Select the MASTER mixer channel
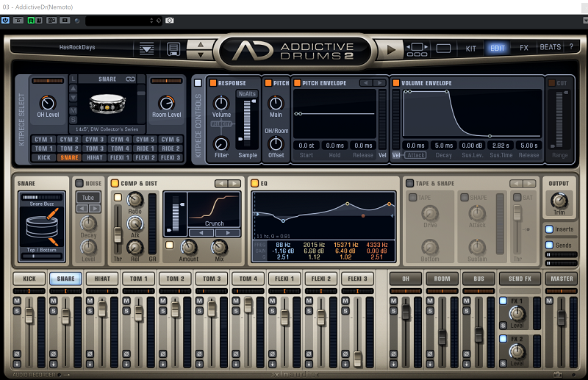 (x=562, y=279)
